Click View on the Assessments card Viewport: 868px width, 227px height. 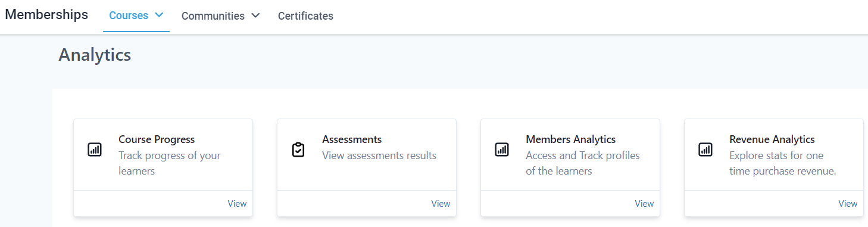pyautogui.click(x=441, y=204)
